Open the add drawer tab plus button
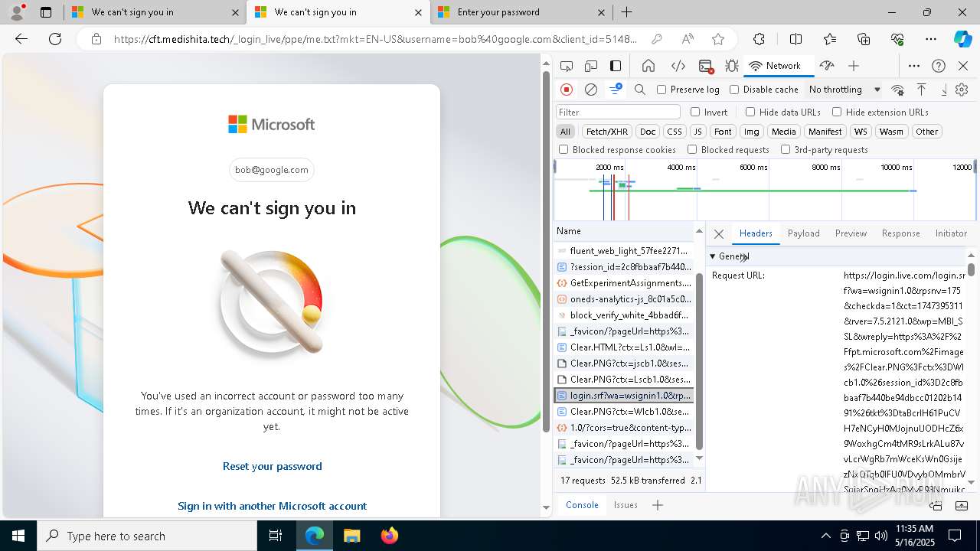This screenshot has height=551, width=980. [657, 505]
